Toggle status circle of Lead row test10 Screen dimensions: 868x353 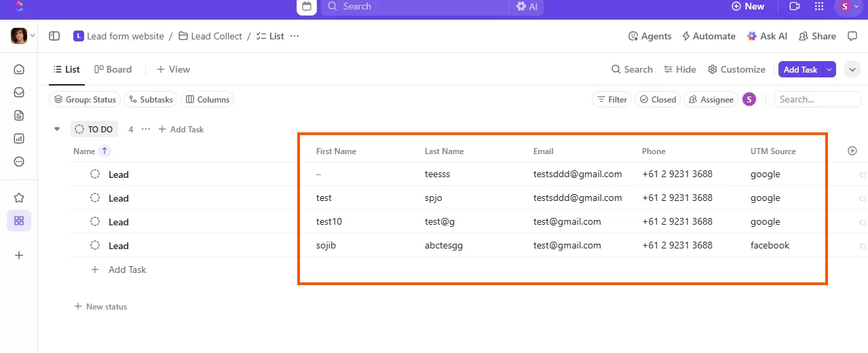[95, 221]
